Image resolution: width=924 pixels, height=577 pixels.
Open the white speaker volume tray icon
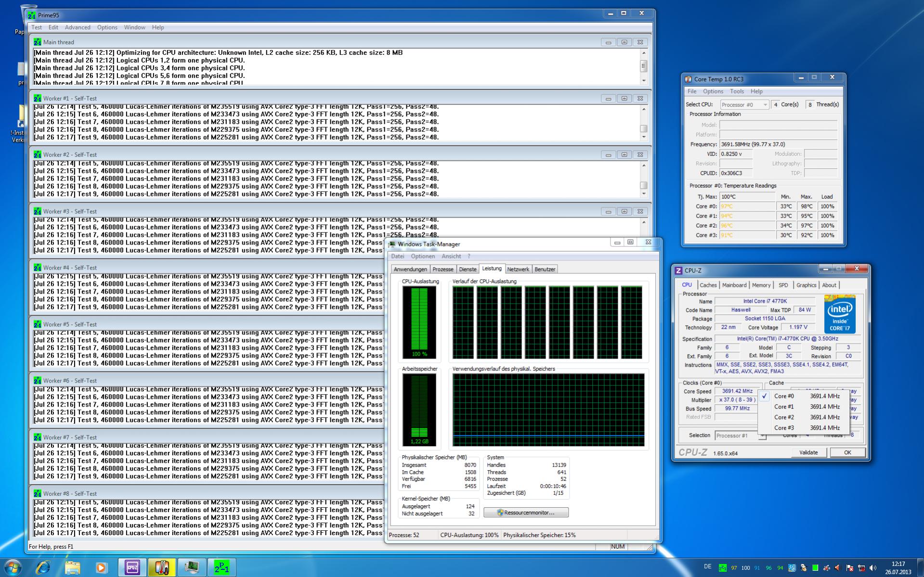873,568
